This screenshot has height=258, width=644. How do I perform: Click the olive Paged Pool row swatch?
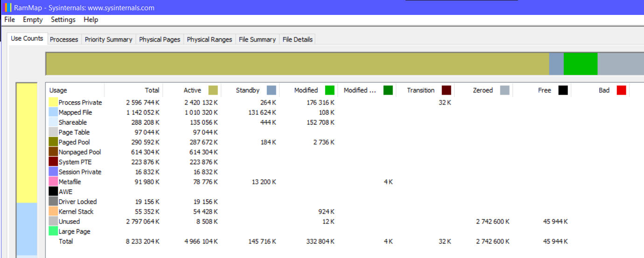[x=53, y=142]
